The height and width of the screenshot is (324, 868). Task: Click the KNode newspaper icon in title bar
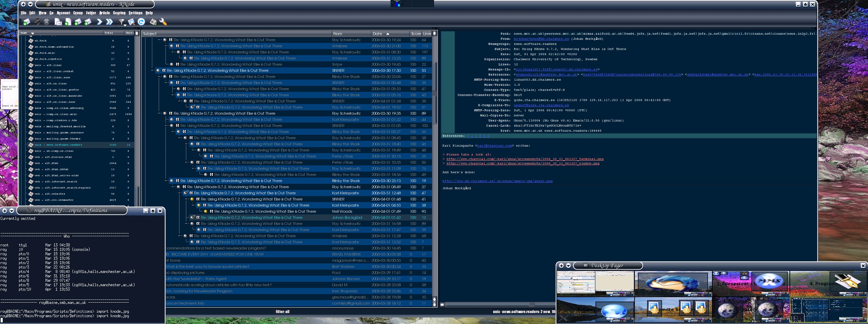(48, 4)
